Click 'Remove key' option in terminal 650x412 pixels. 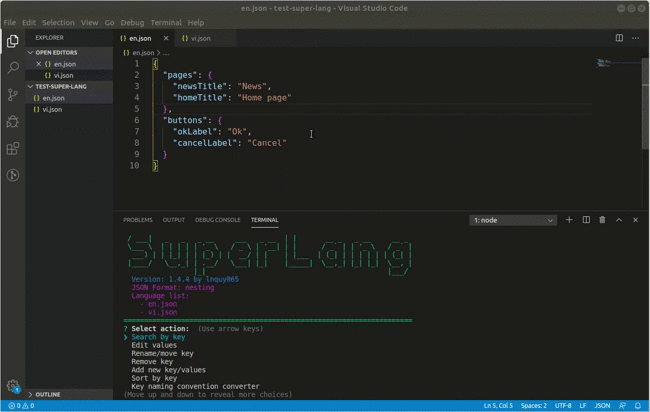[x=152, y=362]
